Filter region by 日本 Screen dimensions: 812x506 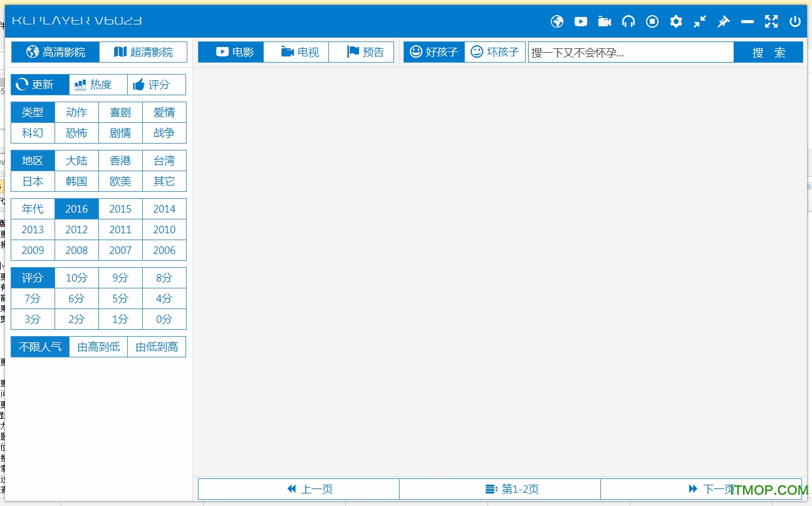click(x=33, y=181)
